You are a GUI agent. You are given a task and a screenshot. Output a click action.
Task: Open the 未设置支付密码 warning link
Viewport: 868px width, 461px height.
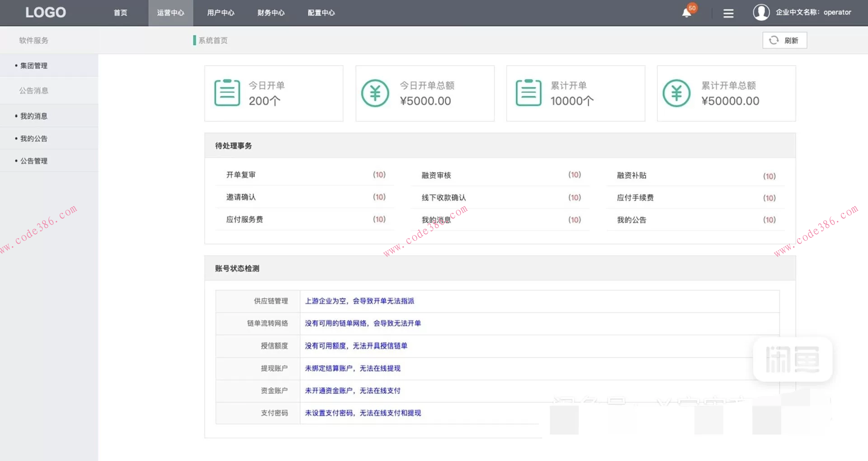pyautogui.click(x=363, y=413)
